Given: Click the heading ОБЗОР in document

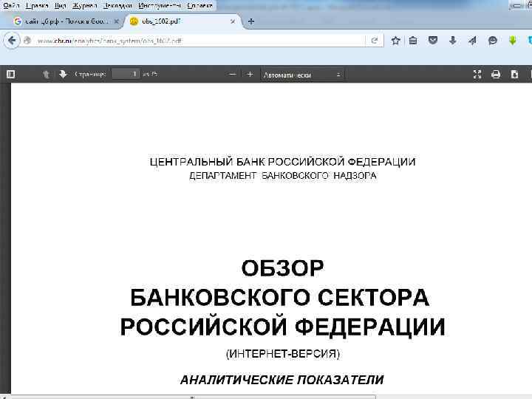Looking at the screenshot, I should click(x=282, y=268).
